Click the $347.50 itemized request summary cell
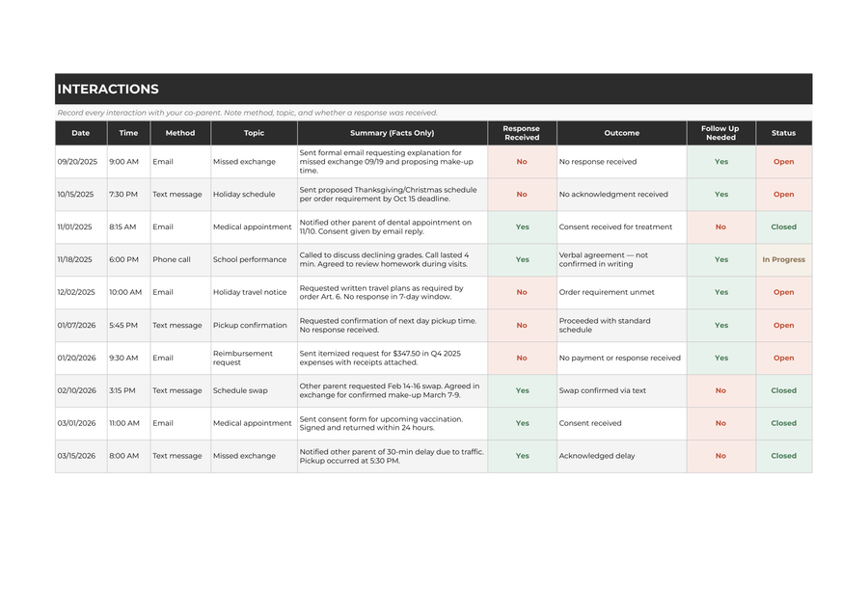Screen dimensions: 868x613 coord(393,358)
